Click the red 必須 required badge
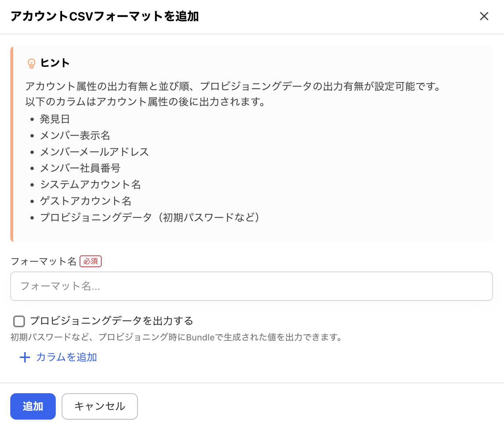The image size is (504, 428). click(x=90, y=261)
